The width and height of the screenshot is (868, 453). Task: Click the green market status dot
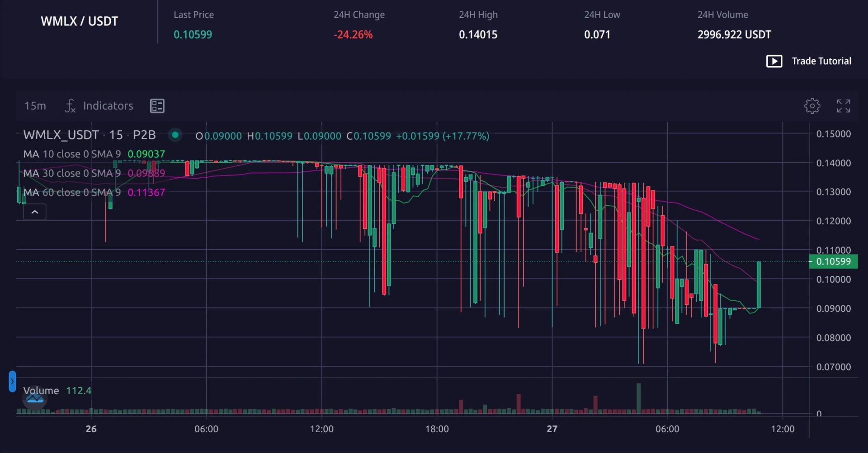(x=175, y=135)
